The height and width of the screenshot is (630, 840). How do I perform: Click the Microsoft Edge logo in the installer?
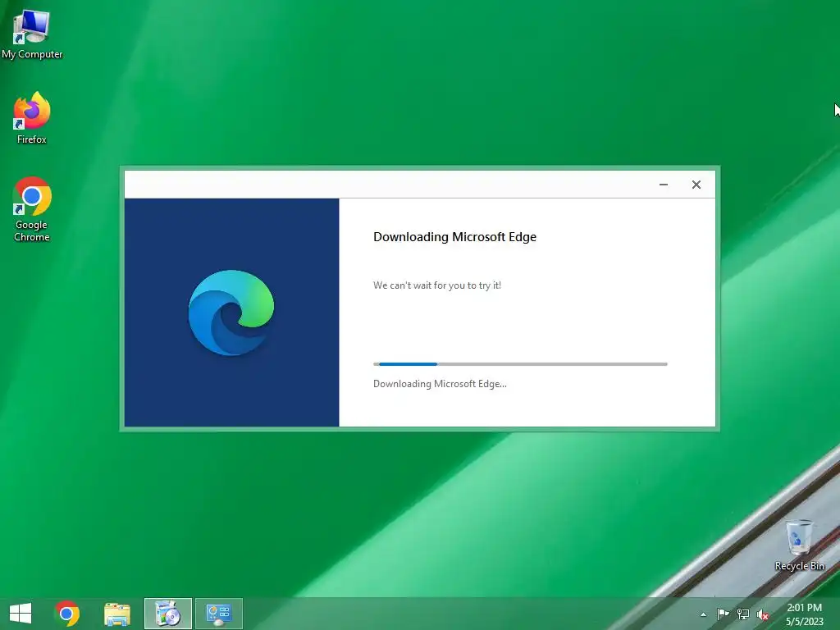231,313
